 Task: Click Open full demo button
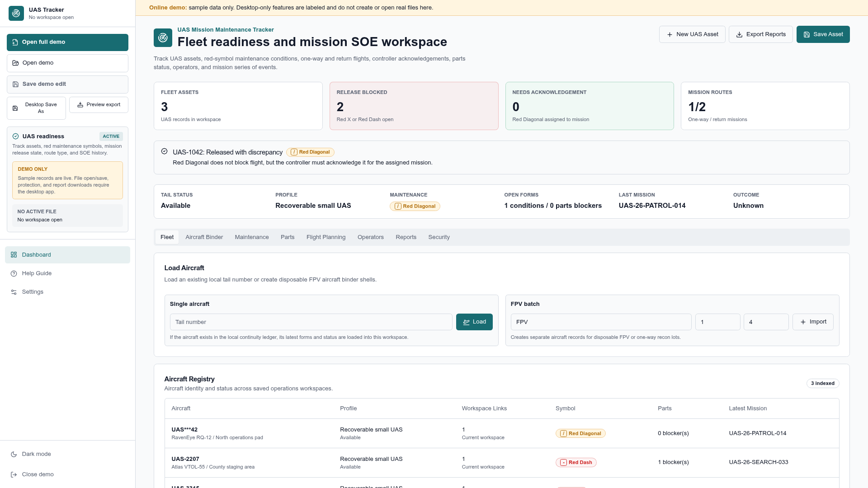pos(68,42)
